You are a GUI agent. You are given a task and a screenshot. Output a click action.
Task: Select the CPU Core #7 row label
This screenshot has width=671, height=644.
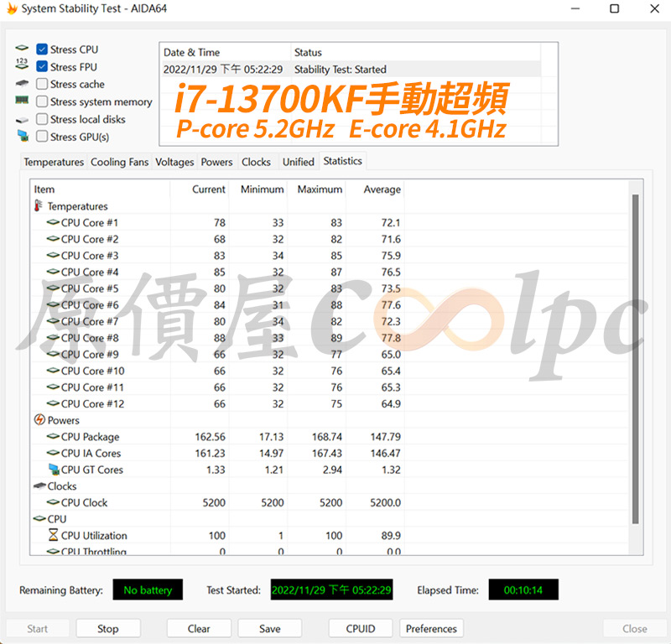pos(90,321)
